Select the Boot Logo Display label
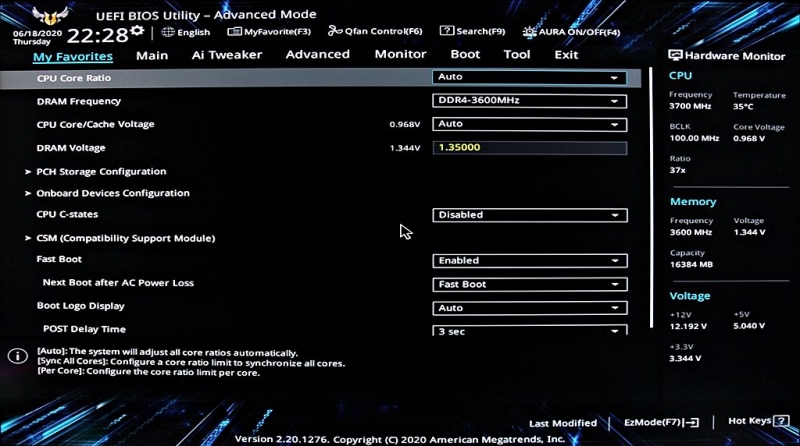The image size is (800, 446). pos(81,306)
